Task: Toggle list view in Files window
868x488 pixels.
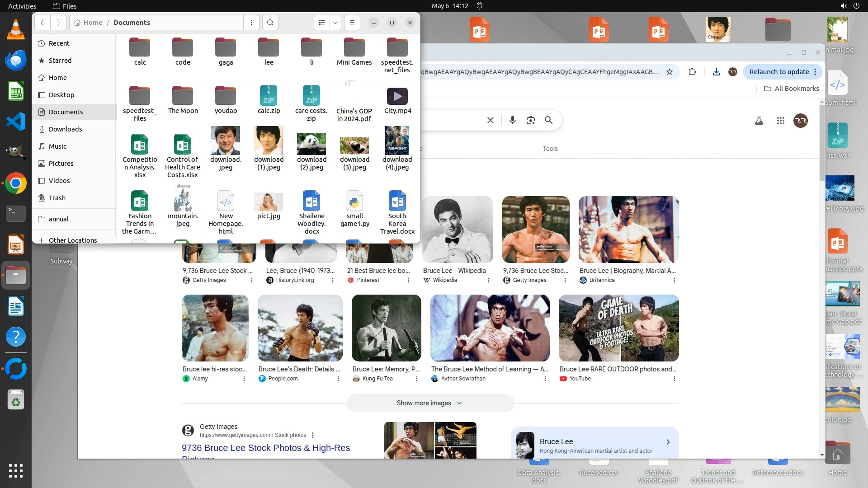Action: tap(322, 23)
